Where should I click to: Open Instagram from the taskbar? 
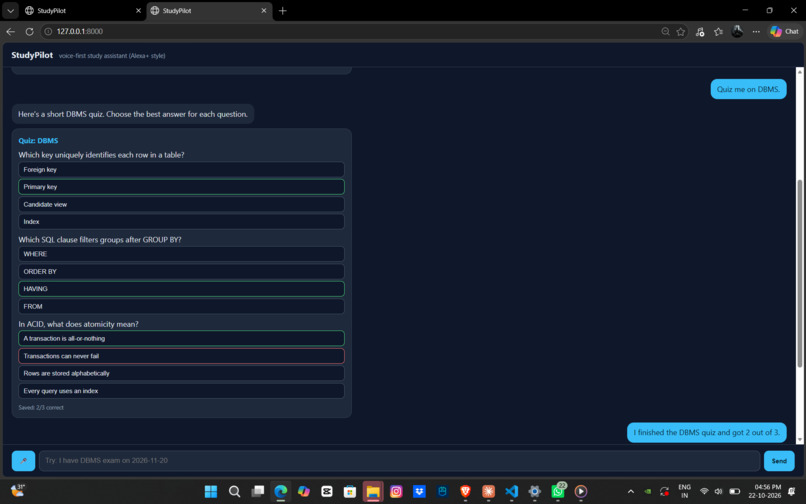pyautogui.click(x=396, y=491)
